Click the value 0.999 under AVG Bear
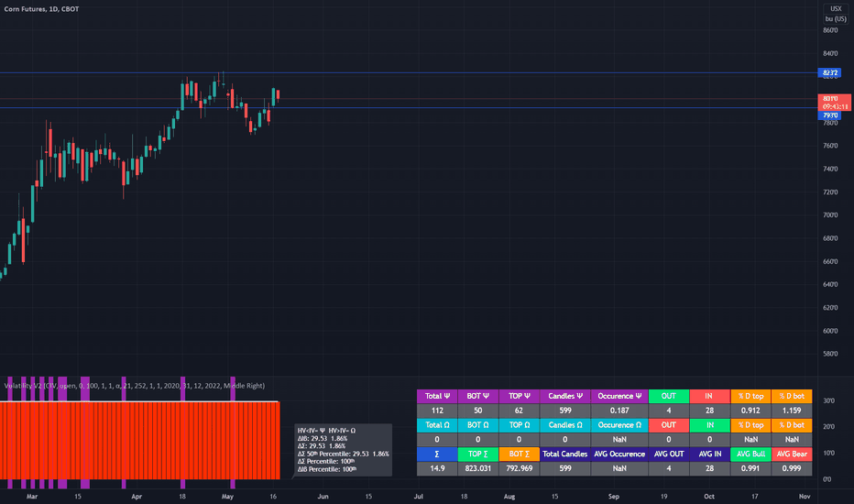Screen dimensions: 854x504 [792, 468]
